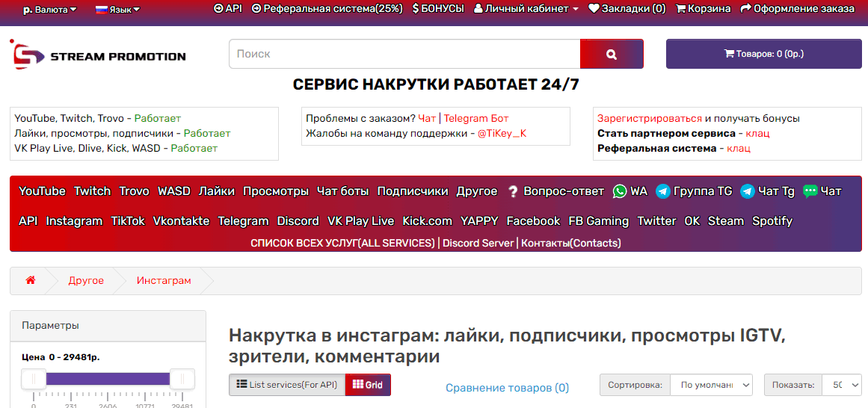Open Instagram menu item

click(74, 221)
